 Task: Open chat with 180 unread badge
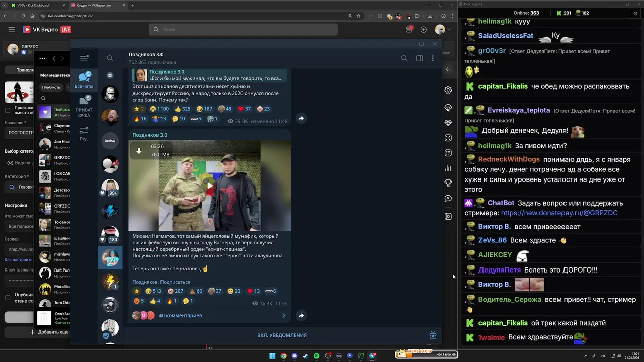pyautogui.click(x=110, y=234)
